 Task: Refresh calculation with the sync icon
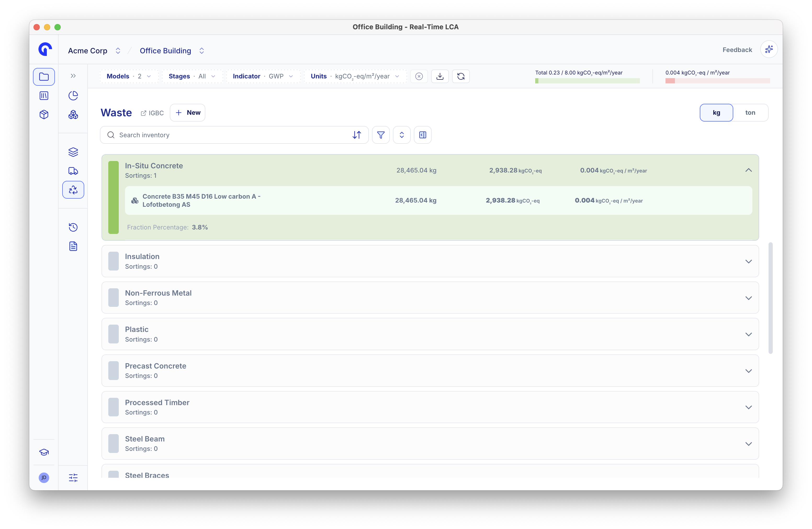461,76
